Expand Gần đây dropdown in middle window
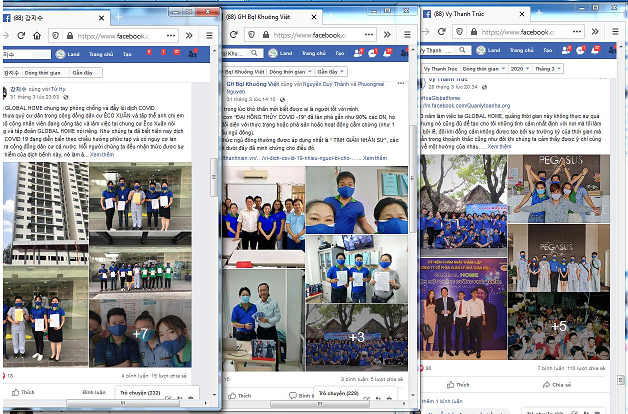Screen dimensions: 628x414 tap(330, 72)
